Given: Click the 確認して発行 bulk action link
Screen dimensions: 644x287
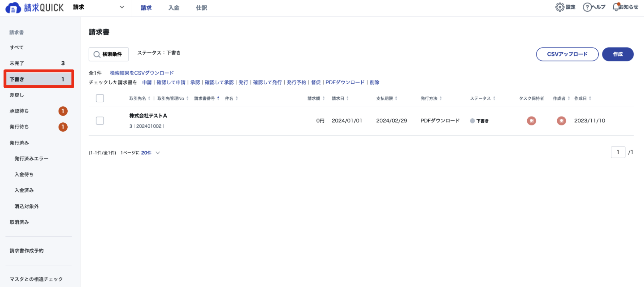Looking at the screenshot, I should pos(267,82).
